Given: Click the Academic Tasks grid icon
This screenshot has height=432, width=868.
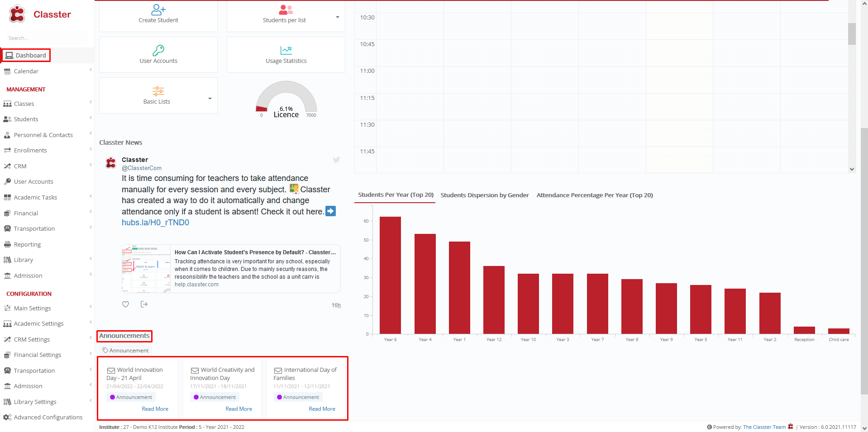Looking at the screenshot, I should [x=7, y=197].
